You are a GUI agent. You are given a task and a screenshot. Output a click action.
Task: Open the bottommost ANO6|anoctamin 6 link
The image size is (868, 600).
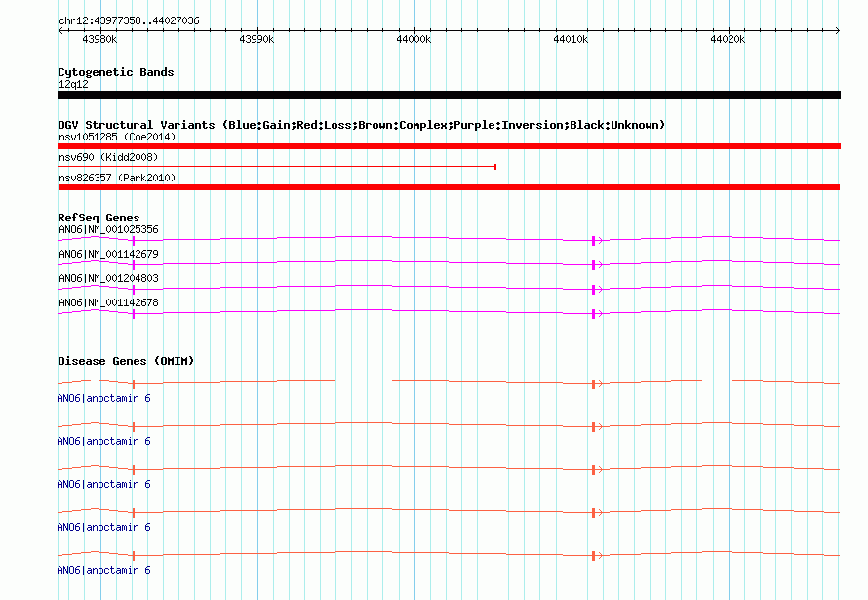(x=103, y=570)
